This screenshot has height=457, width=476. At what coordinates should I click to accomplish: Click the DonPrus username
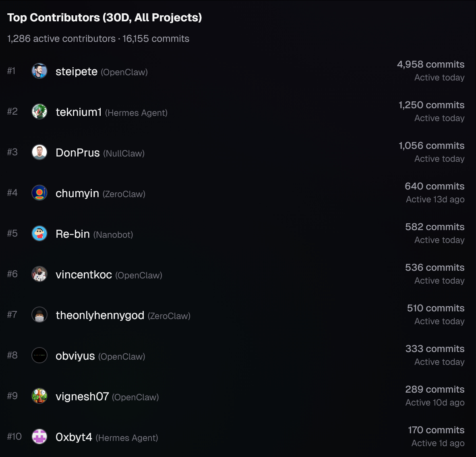click(x=78, y=153)
